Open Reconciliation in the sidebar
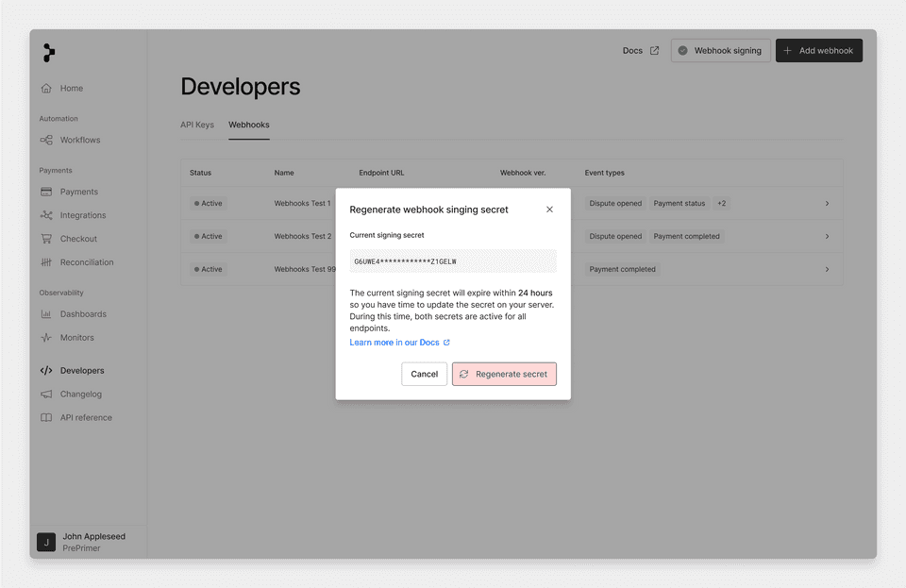This screenshot has width=906, height=588. pos(87,262)
